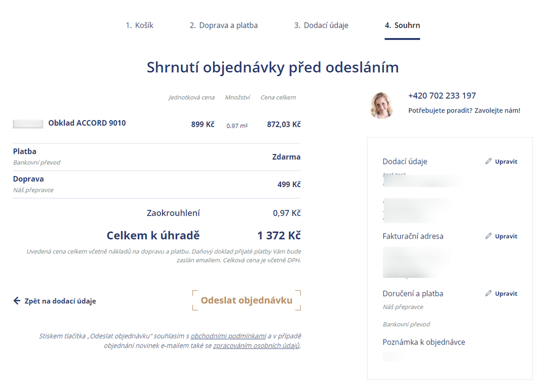Click phone number +420 702 233 197

(442, 96)
